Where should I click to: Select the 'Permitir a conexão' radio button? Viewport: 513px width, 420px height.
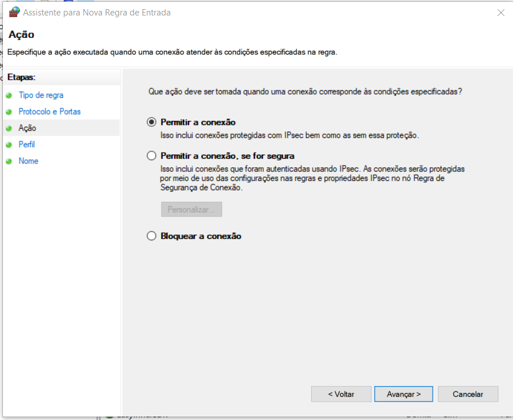pyautogui.click(x=151, y=122)
